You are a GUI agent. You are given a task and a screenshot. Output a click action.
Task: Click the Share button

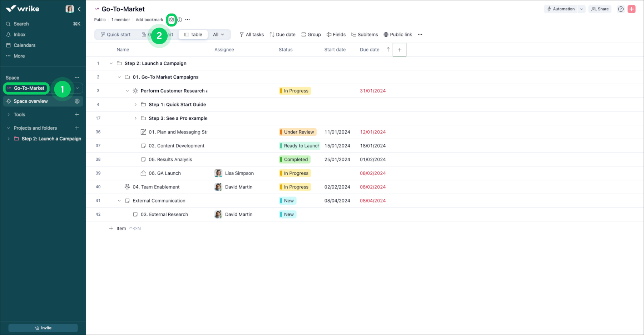point(600,9)
